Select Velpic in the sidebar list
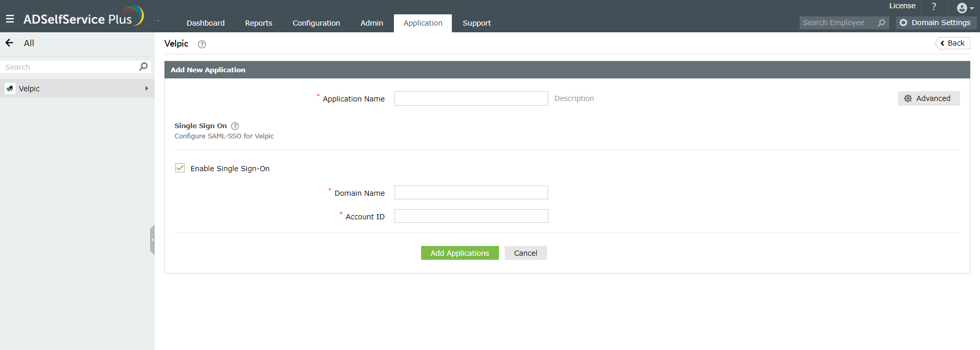Image resolution: width=980 pixels, height=350 pixels. point(77,89)
